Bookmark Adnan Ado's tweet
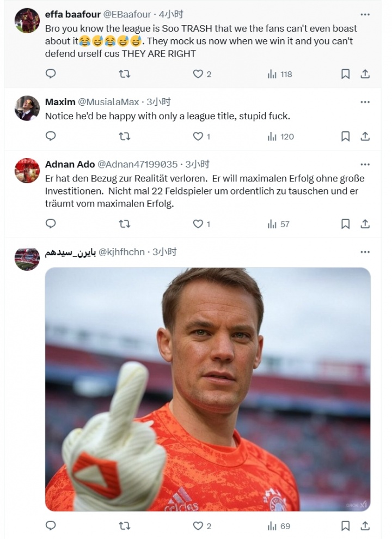 click(345, 223)
